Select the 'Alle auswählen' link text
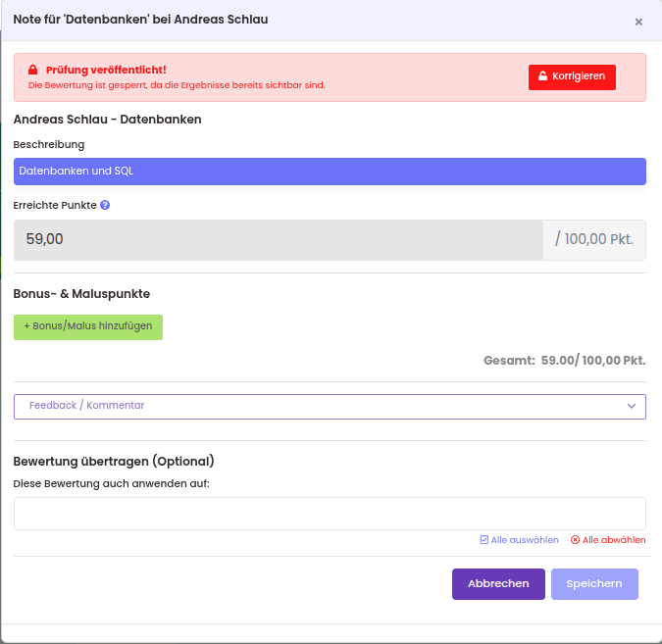Screen dimensions: 662x644 coord(525,540)
